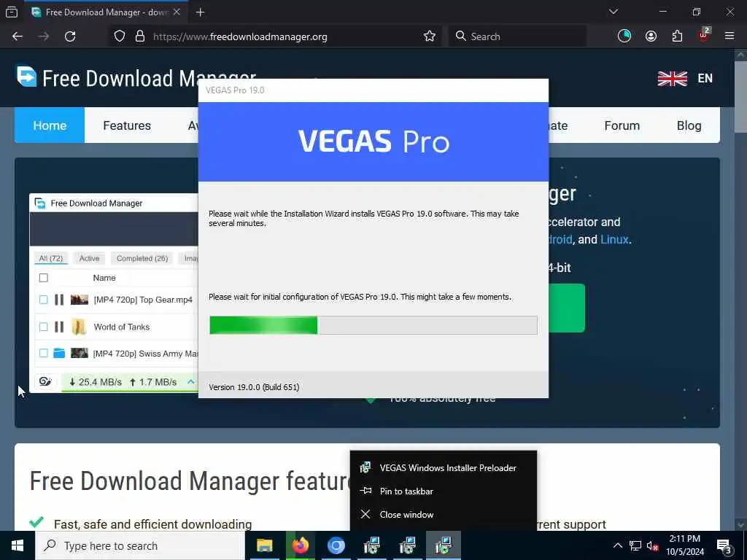This screenshot has height=560, width=747.
Task: Click the green installation progress bar
Action: (x=373, y=325)
